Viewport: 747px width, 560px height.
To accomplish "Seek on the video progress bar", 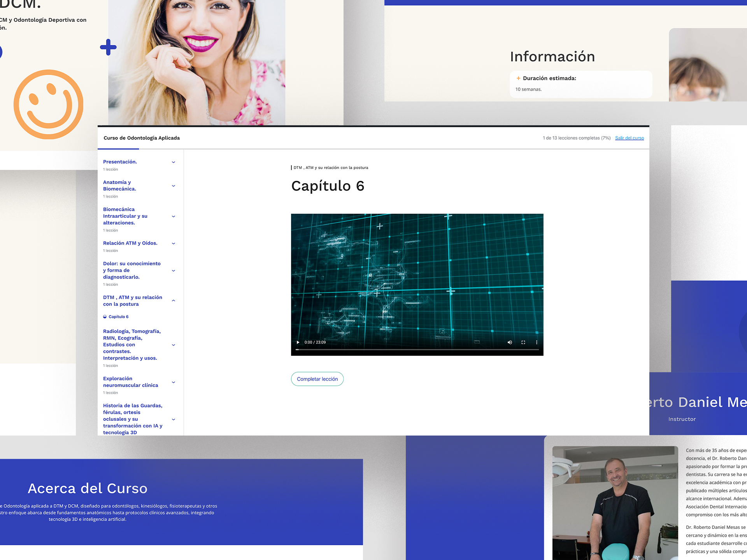I will click(416, 350).
